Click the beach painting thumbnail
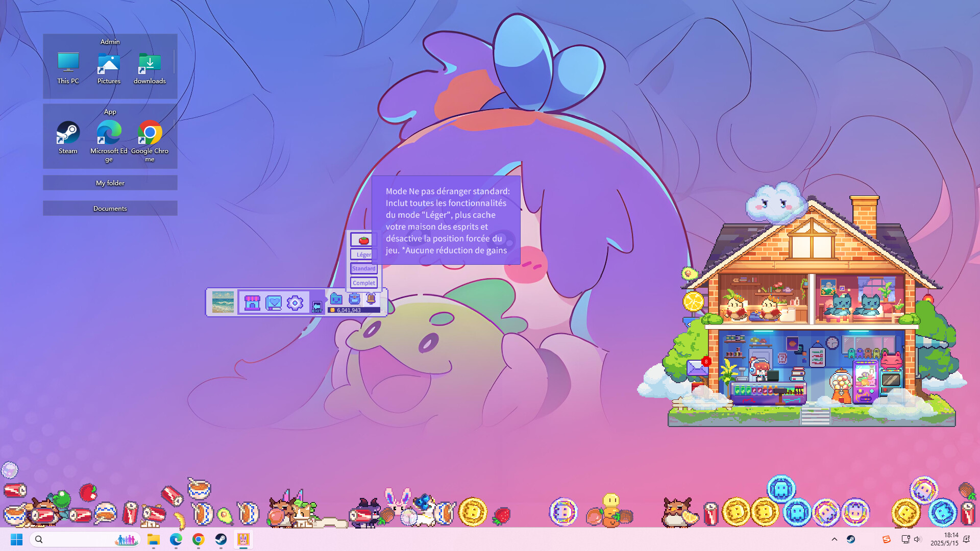The height and width of the screenshot is (551, 980). click(223, 303)
